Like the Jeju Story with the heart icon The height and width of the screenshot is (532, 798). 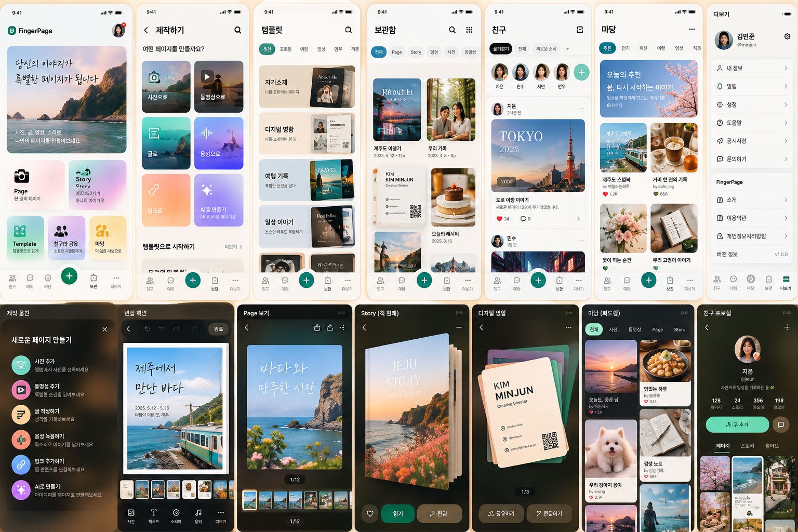(370, 514)
